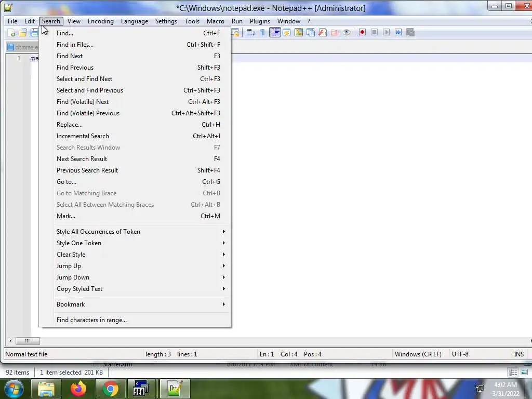Screen dimensions: 532x399
Task: Open the Folder as Workspace icon
Action: click(335, 33)
